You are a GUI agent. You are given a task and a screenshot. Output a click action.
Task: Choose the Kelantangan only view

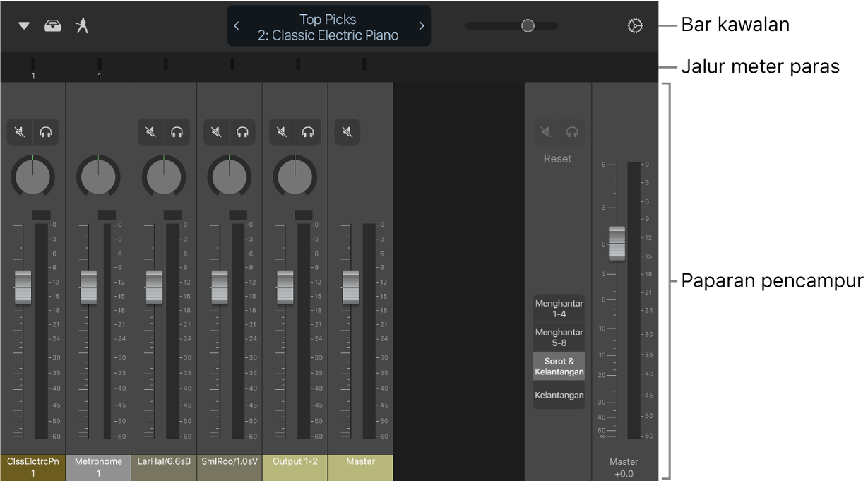click(559, 396)
